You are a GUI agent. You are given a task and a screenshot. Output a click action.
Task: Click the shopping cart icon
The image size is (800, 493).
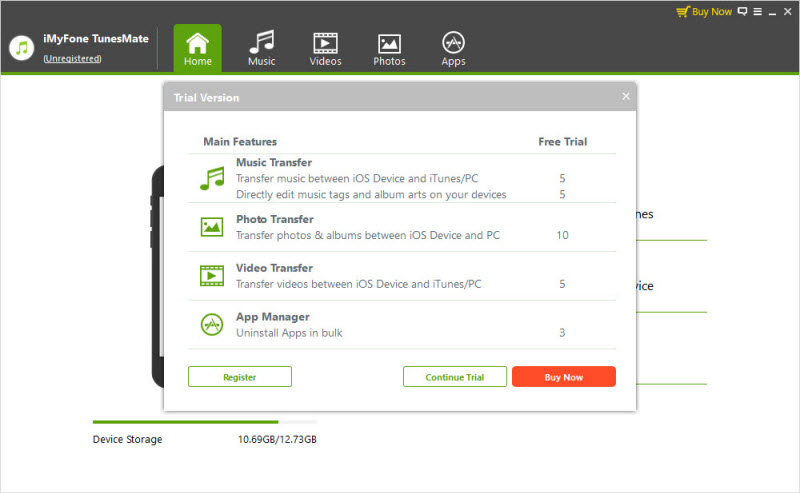pos(683,11)
